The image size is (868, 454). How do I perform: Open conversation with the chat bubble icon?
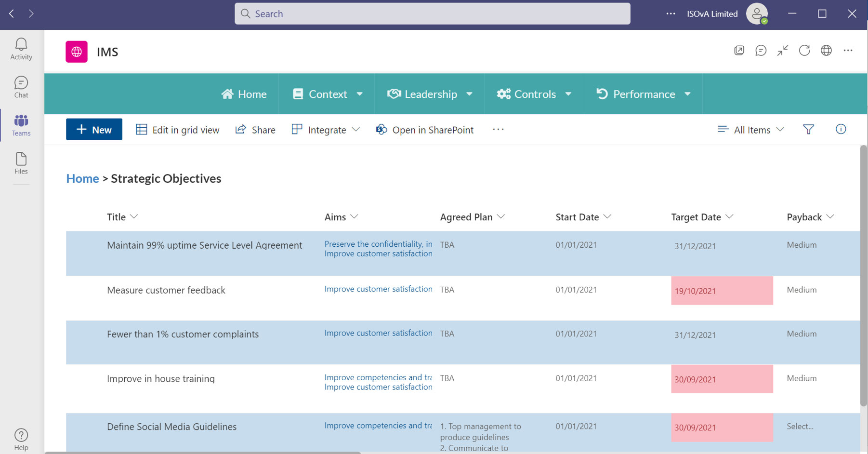[761, 50]
